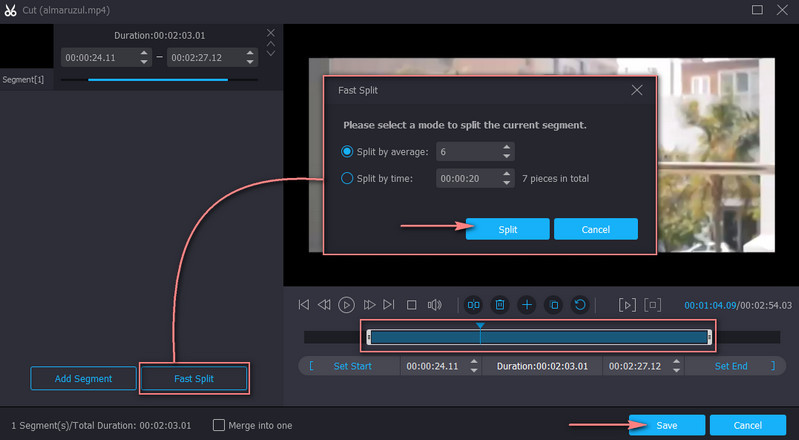This screenshot has width=799, height=440.
Task: Increase the Split by average count
Action: point(507,148)
